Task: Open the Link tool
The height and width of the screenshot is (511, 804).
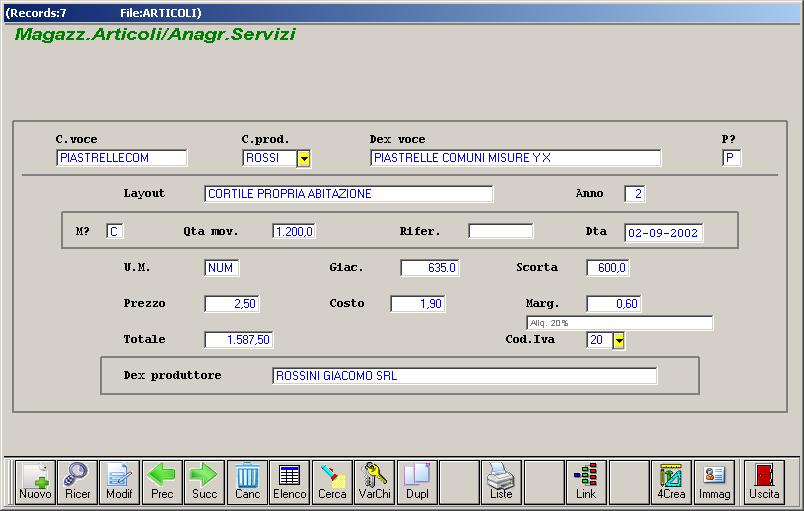Action: [x=586, y=481]
